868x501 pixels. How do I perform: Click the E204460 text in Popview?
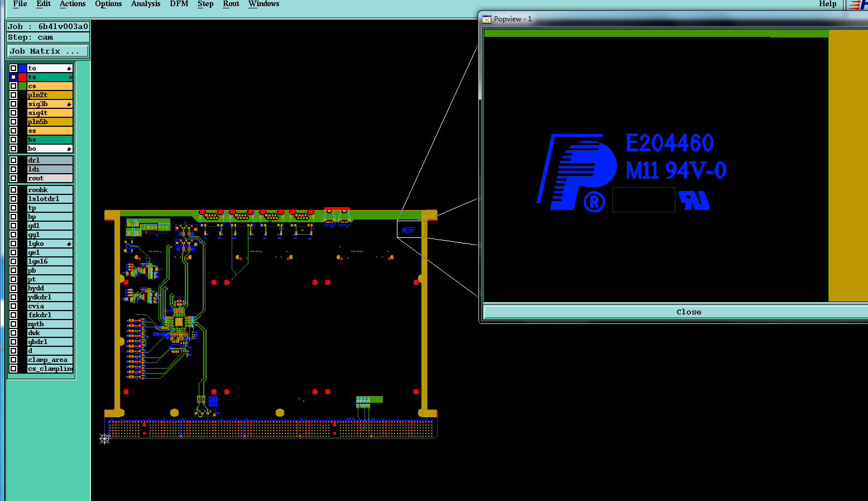coord(670,143)
